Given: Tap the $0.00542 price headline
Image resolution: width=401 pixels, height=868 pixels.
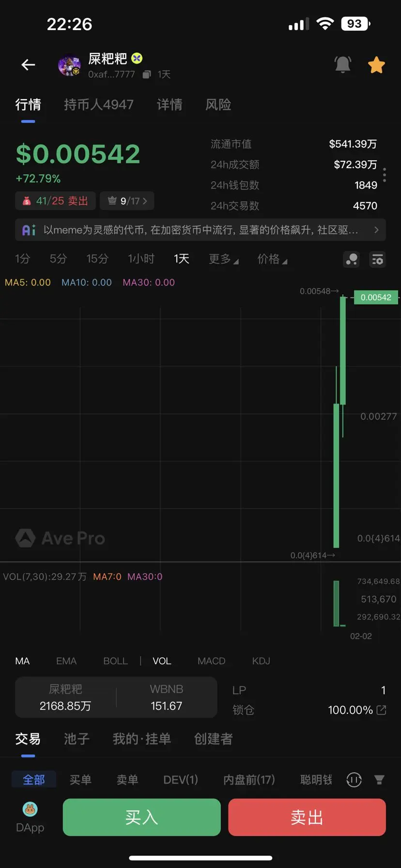Looking at the screenshot, I should 78,154.
